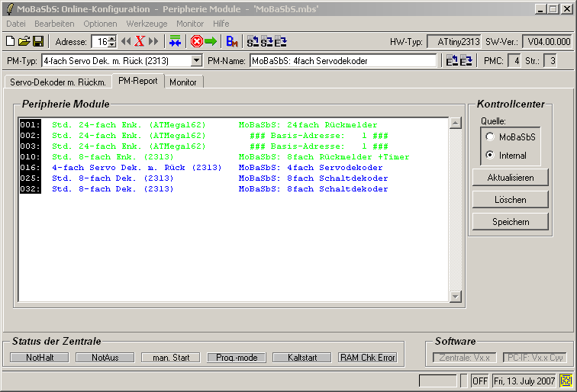Switch to the Monitor tab
The width and height of the screenshot is (577, 392).
[x=183, y=82]
